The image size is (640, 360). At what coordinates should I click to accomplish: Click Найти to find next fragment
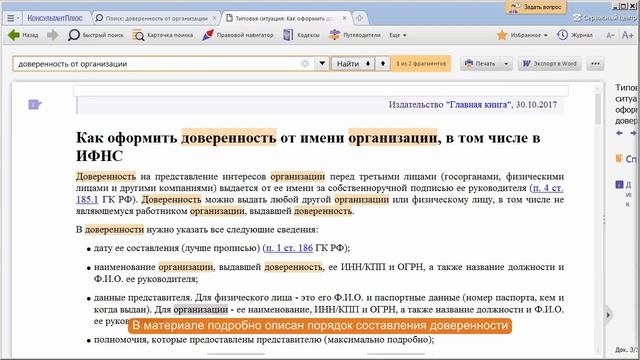(353, 64)
